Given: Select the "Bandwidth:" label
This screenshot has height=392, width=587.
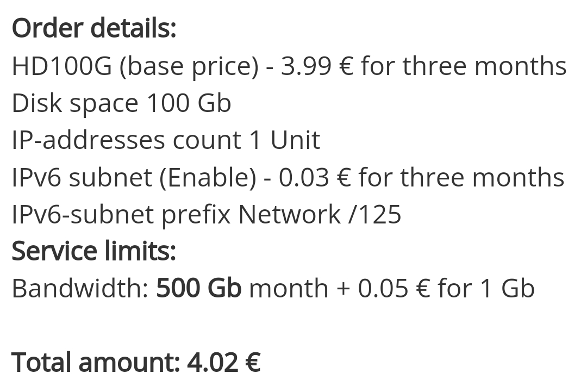Looking at the screenshot, I should (80, 289).
